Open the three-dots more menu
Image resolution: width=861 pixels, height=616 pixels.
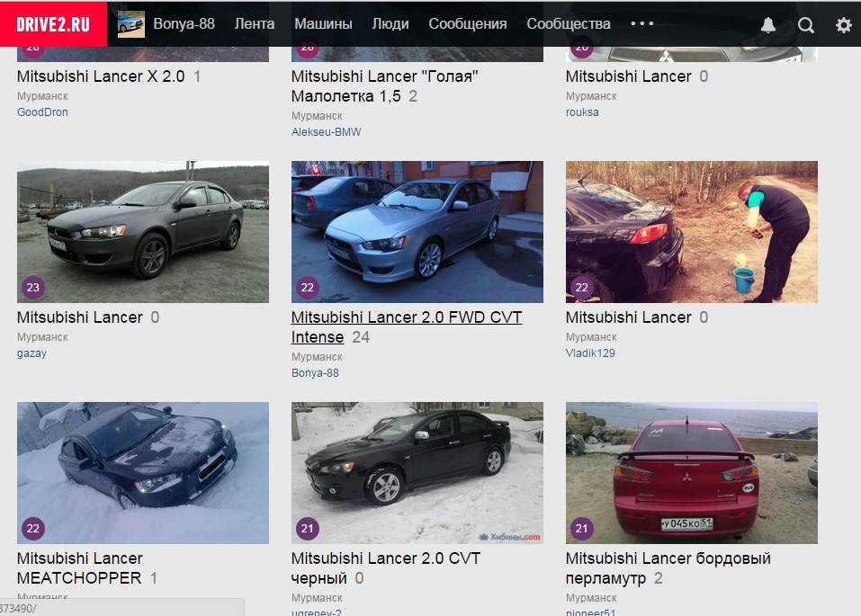click(641, 23)
